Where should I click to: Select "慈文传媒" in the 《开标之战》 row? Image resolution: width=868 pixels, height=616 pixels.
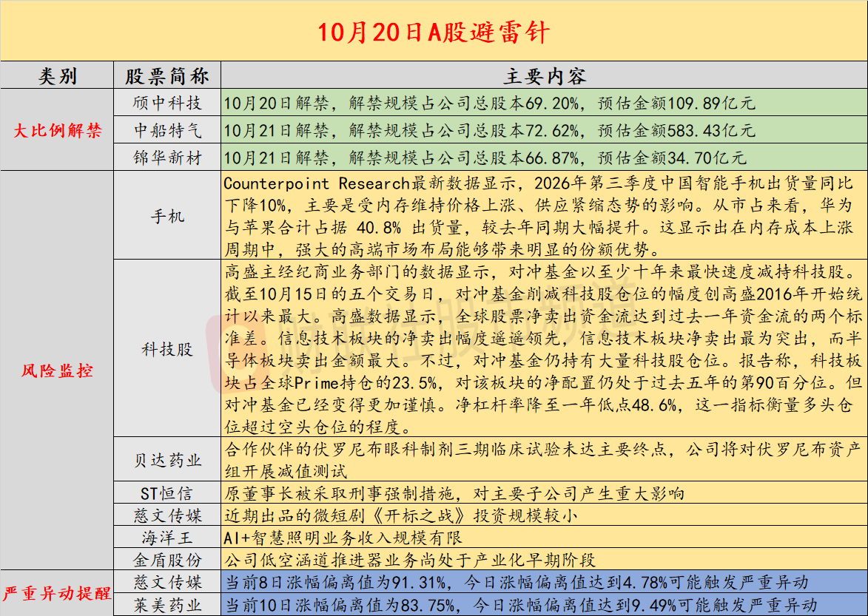[x=167, y=515]
